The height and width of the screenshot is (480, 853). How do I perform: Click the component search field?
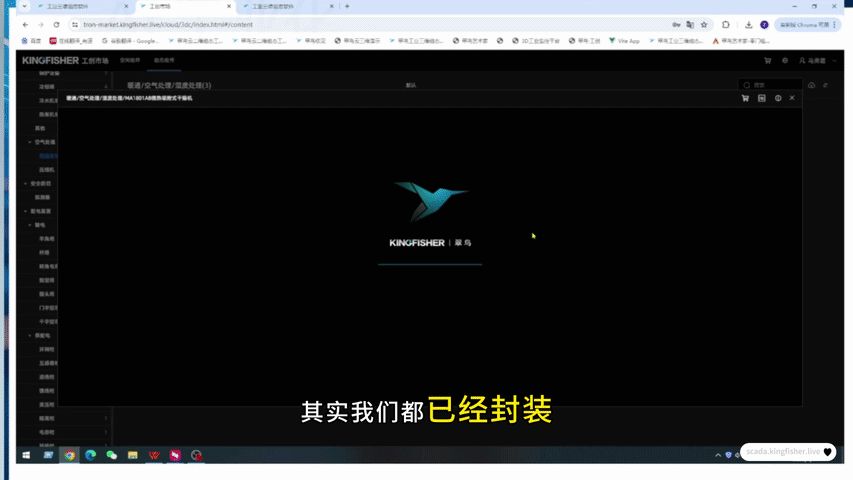click(771, 85)
